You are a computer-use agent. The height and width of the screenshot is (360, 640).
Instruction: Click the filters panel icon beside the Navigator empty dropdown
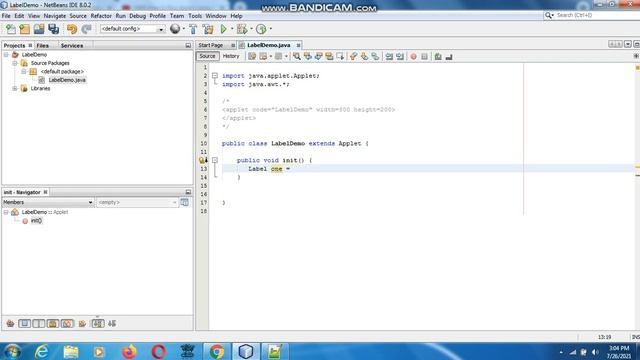coord(184,202)
